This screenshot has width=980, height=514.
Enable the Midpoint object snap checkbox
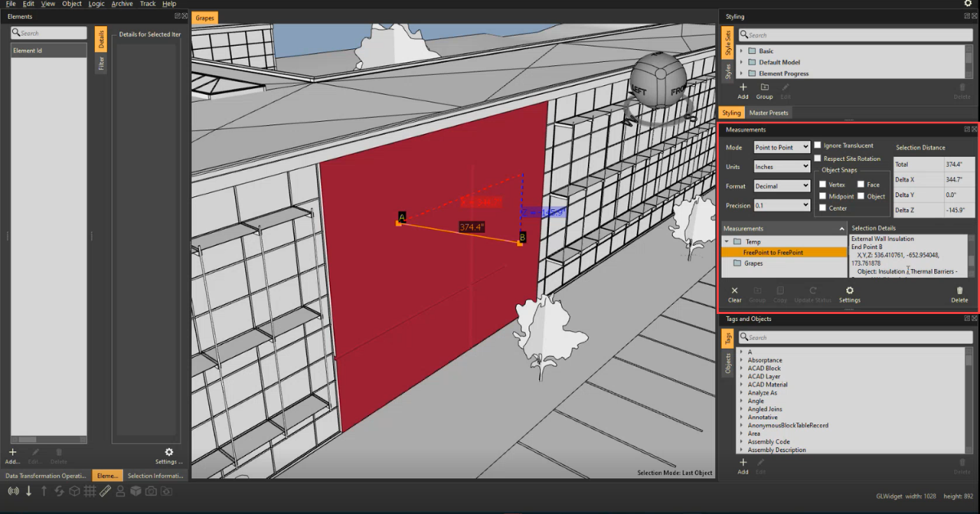[x=823, y=196]
